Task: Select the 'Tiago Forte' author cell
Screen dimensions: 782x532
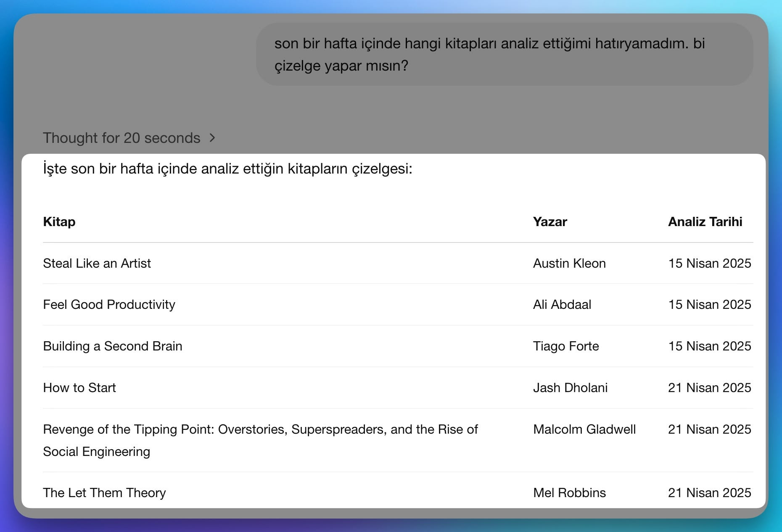Action: 566,346
